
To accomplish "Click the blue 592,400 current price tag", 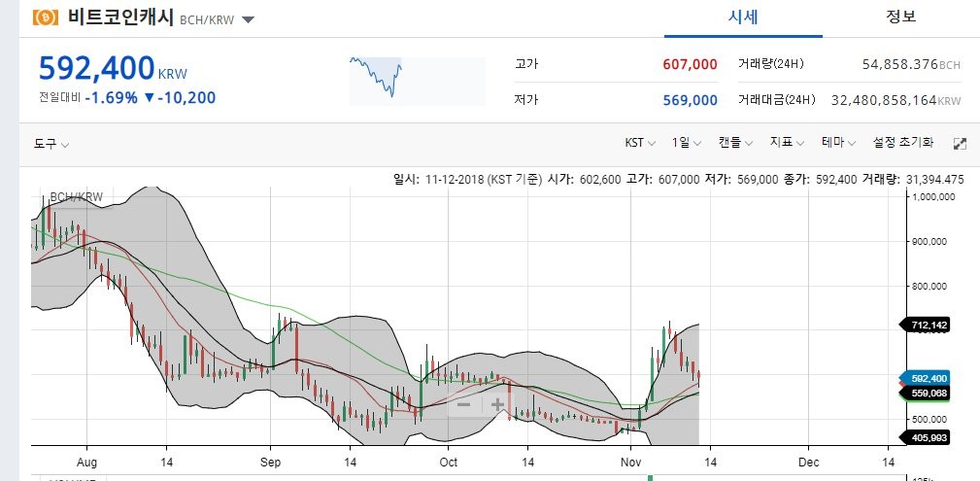I will click(925, 378).
